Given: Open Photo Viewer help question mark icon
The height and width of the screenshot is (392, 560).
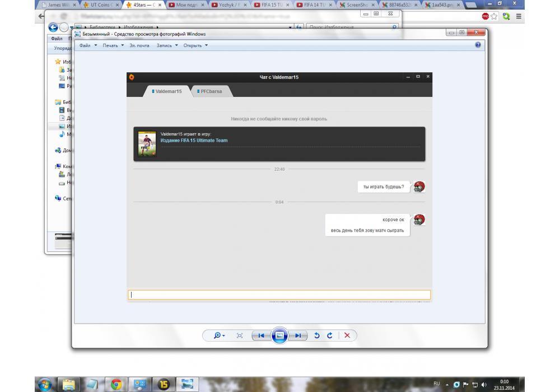Looking at the screenshot, I should (478, 45).
